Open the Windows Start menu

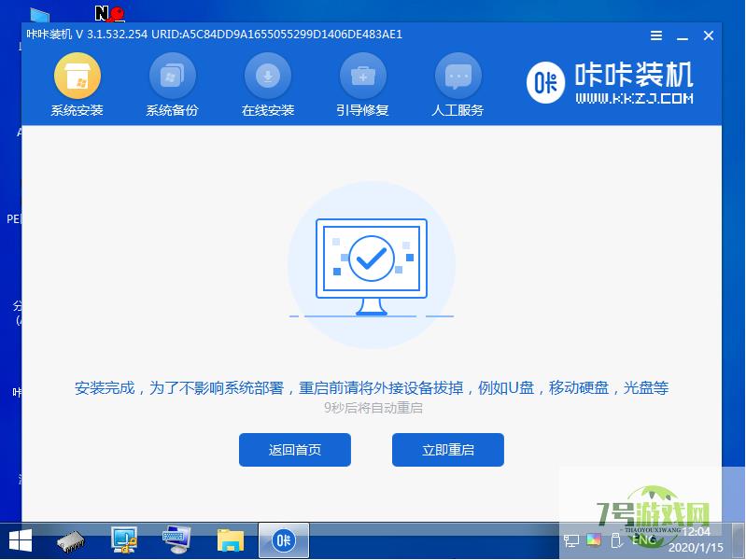(21, 541)
